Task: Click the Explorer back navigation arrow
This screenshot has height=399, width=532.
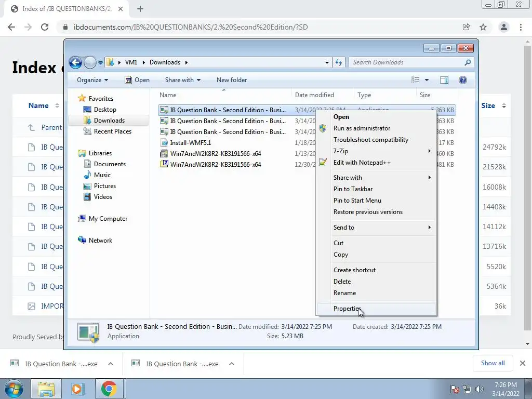Action: (75, 62)
